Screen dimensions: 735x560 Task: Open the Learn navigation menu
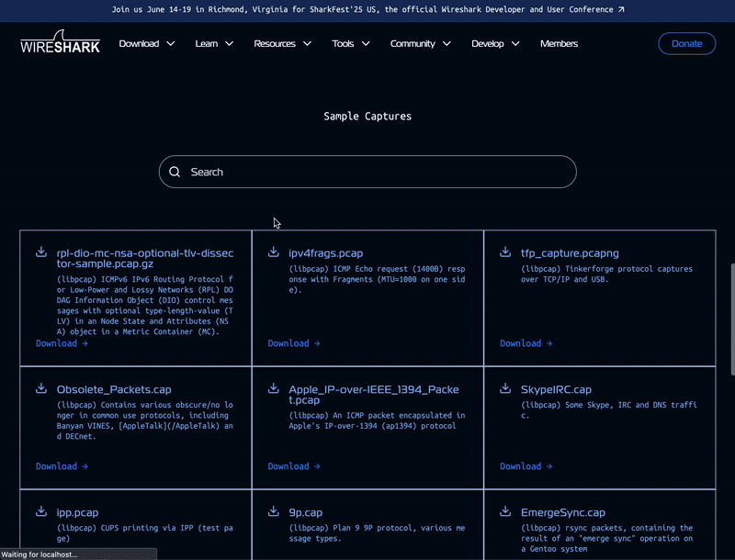click(214, 43)
